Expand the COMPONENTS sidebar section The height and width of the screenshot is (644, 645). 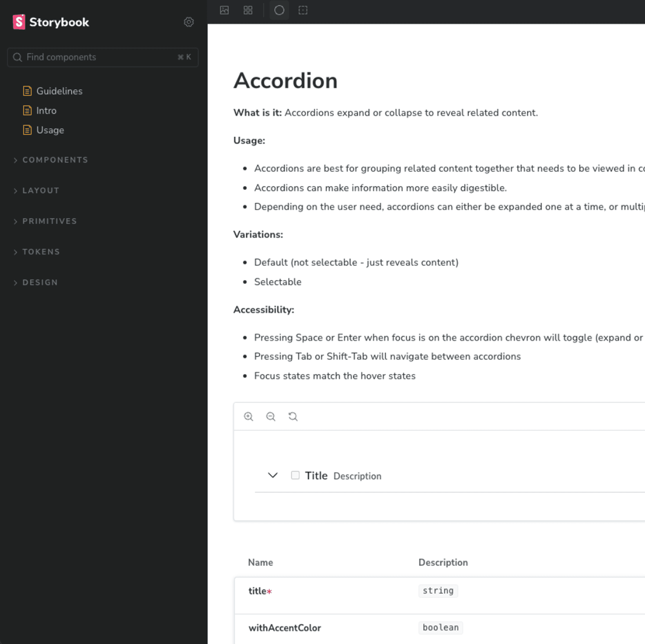coord(51,160)
